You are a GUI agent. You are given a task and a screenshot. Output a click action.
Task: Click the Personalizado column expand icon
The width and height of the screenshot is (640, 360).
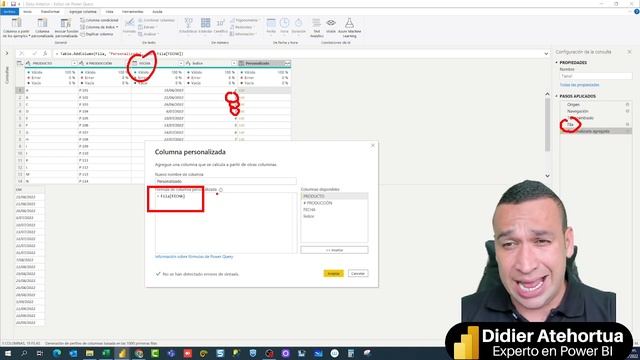point(287,63)
